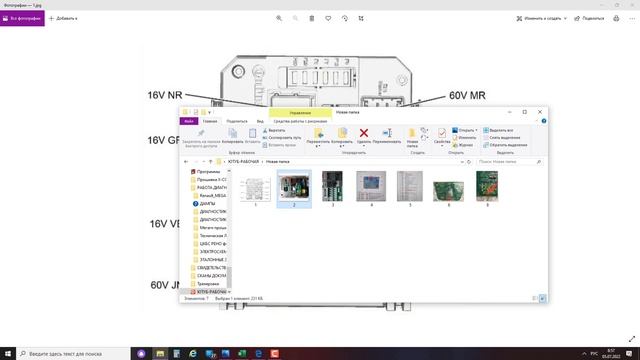Click Снять выделение in the ribbon

[x=502, y=138]
